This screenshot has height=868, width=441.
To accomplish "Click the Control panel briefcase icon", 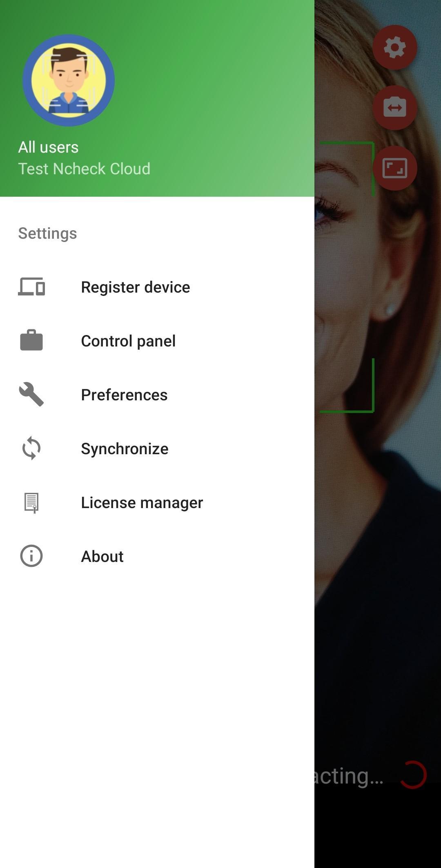I will click(31, 340).
